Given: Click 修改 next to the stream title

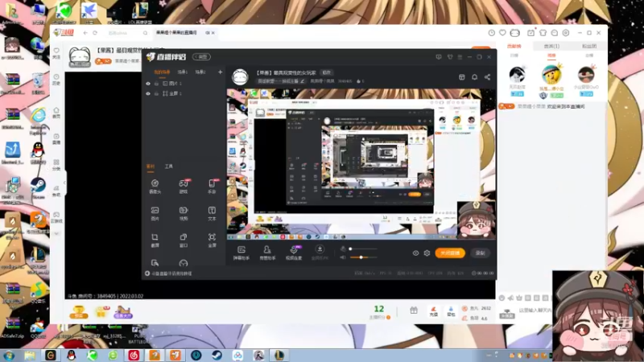Looking at the screenshot, I should click(x=327, y=72).
